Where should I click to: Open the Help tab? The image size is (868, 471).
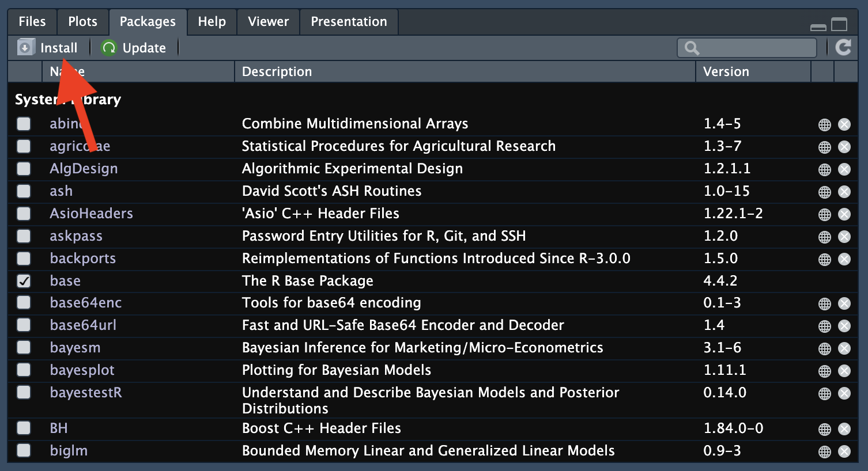coord(212,22)
